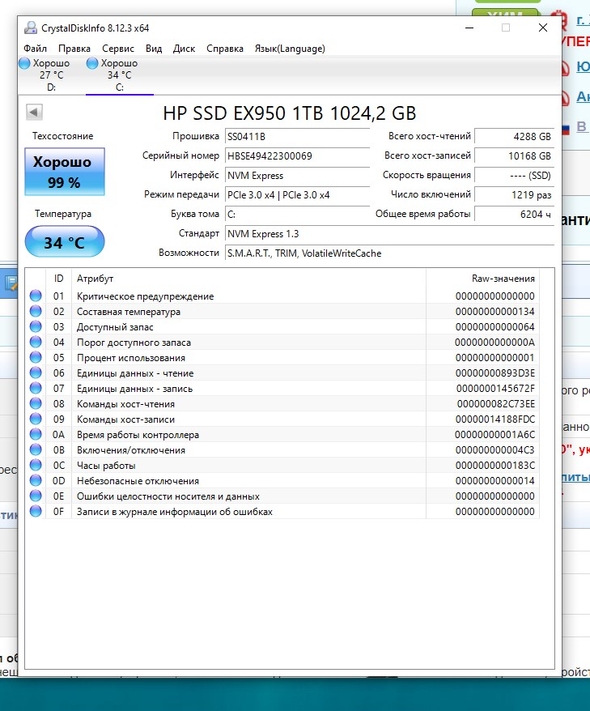Click status orb for Процент использования row
This screenshot has height=711, width=590.
tap(35, 358)
